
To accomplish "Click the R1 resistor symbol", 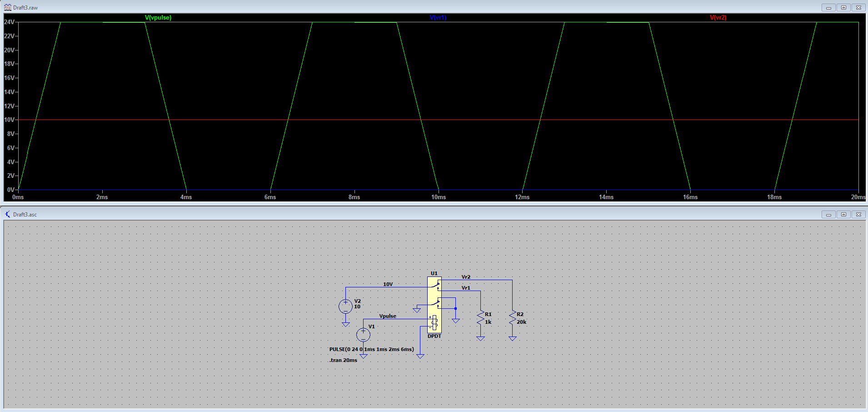I will (x=480, y=317).
